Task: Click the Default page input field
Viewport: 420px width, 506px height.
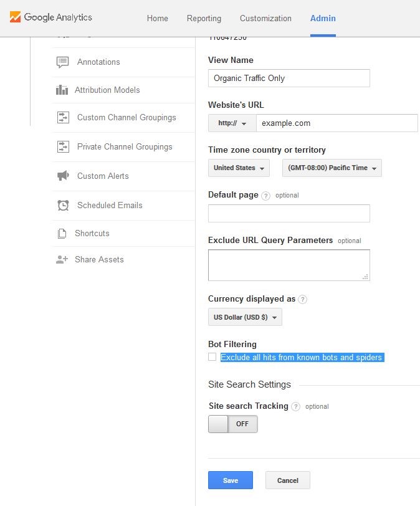Action: coord(289,213)
